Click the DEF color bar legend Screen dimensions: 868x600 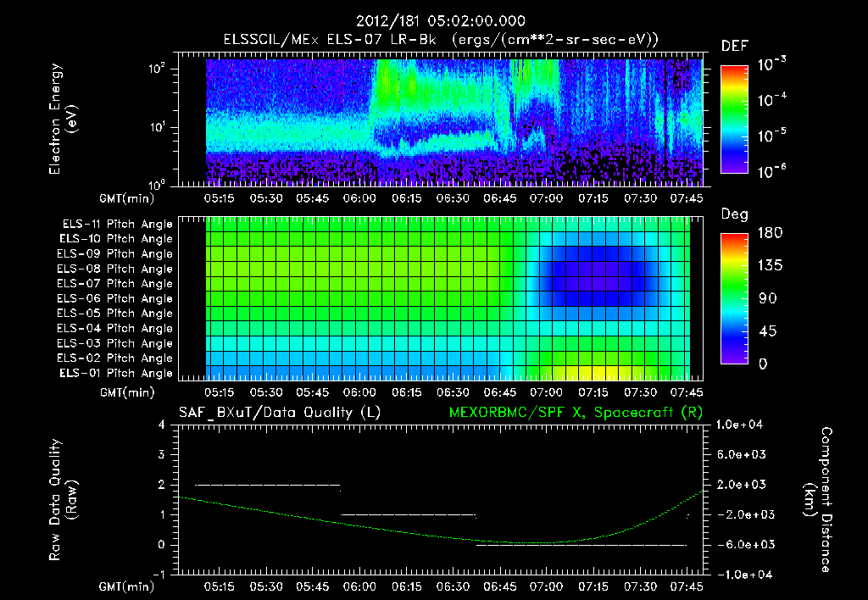[x=734, y=119]
